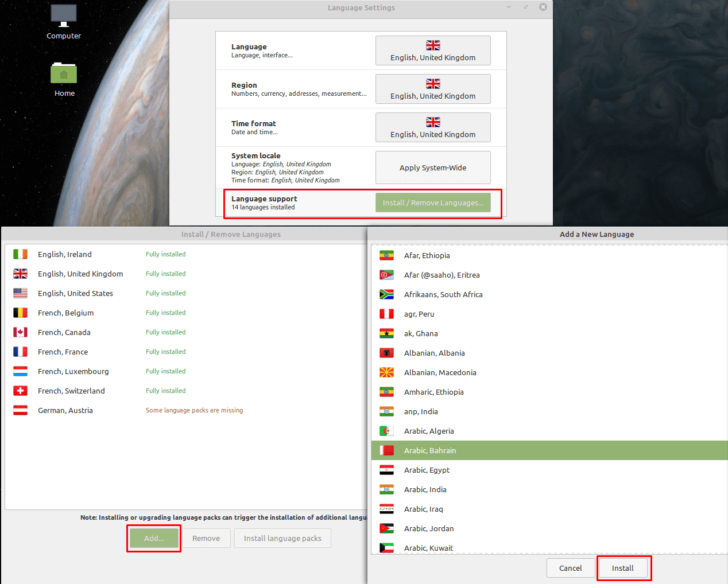Click the Eritrea flag icon
728x584 pixels.
pyautogui.click(x=387, y=275)
